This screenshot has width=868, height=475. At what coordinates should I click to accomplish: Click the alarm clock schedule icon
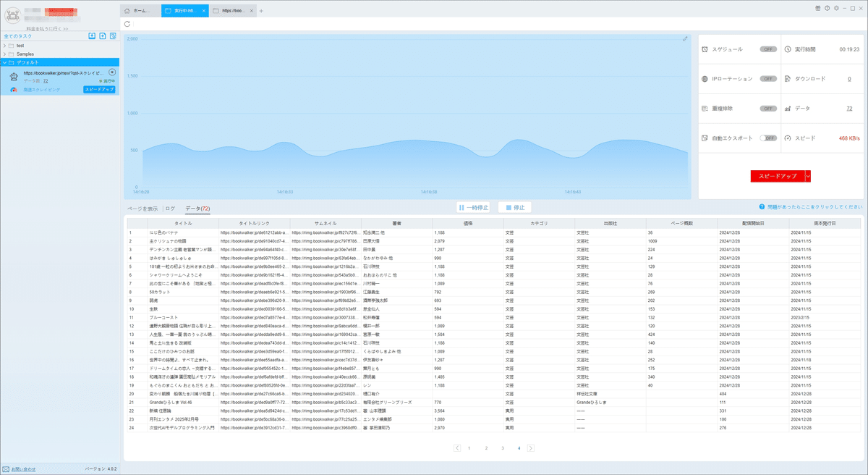(705, 49)
